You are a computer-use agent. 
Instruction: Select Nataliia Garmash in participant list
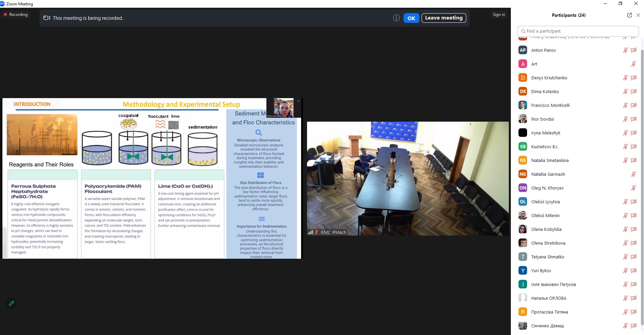tap(548, 174)
